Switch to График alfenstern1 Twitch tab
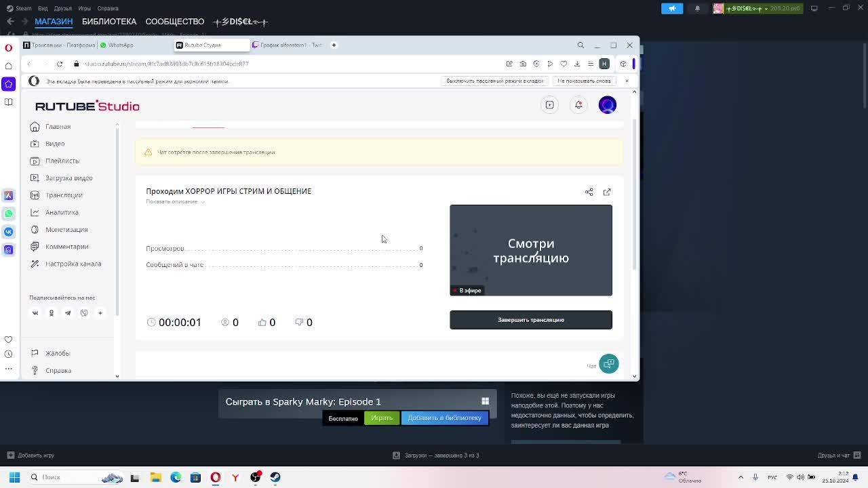Viewport: 868px width, 488px height. pos(288,45)
